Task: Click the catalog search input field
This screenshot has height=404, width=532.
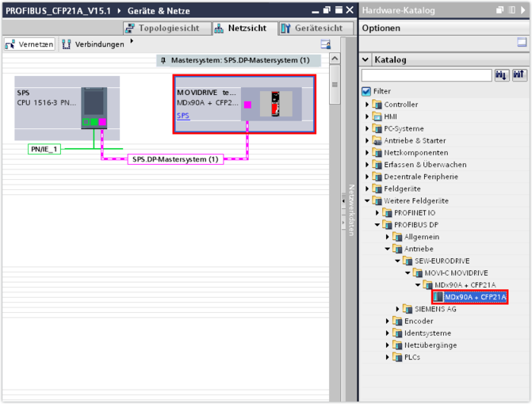Action: point(427,75)
